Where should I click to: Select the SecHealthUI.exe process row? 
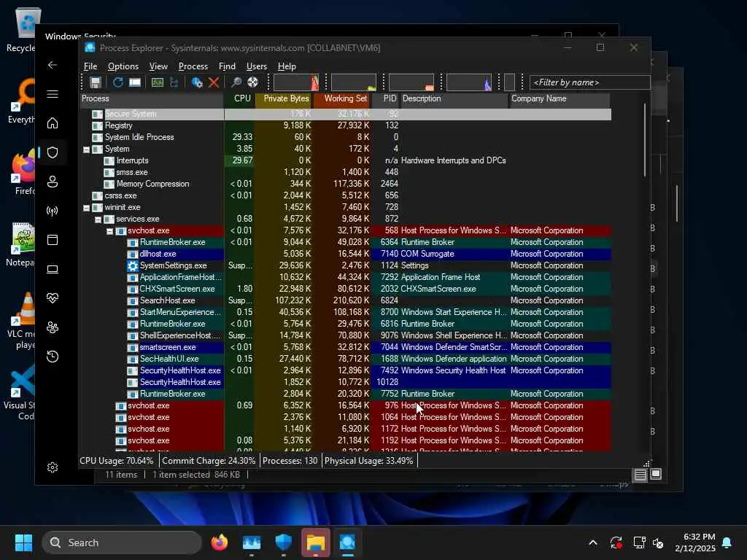pos(345,359)
